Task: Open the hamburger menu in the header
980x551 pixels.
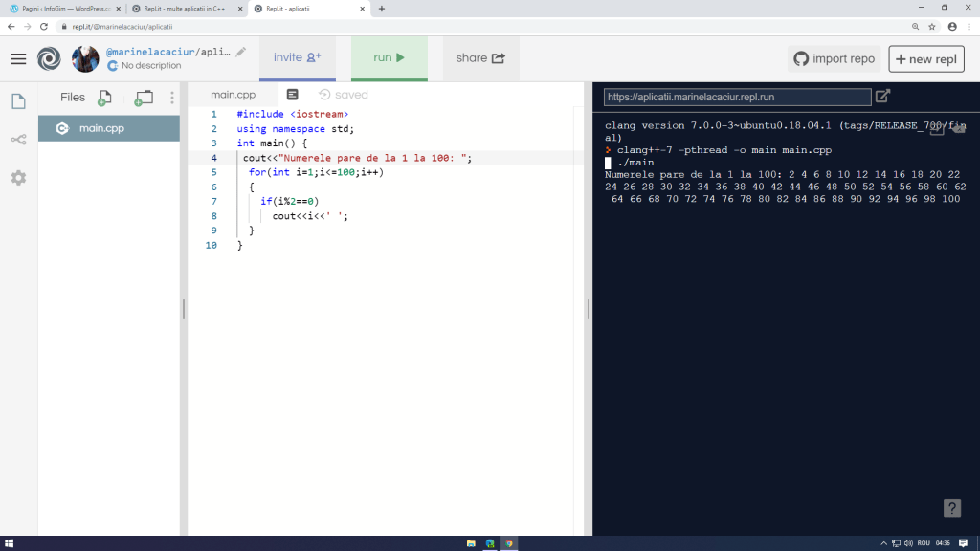Action: coord(18,59)
